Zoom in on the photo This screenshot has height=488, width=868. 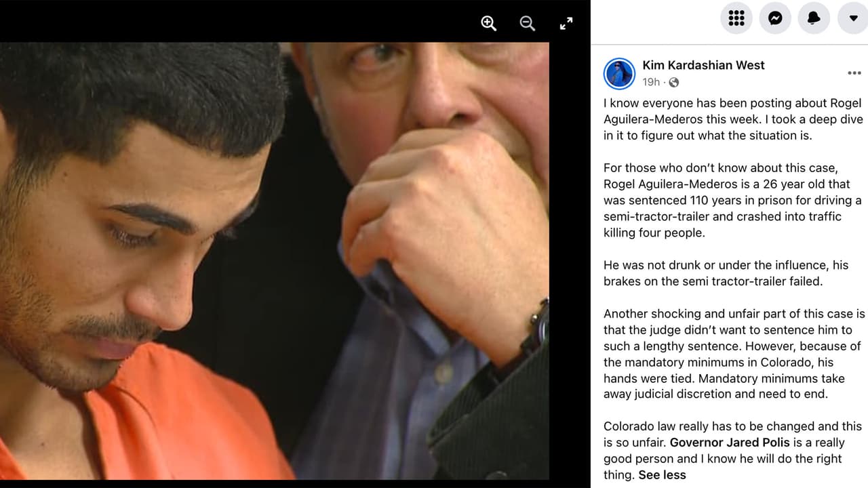tap(488, 24)
